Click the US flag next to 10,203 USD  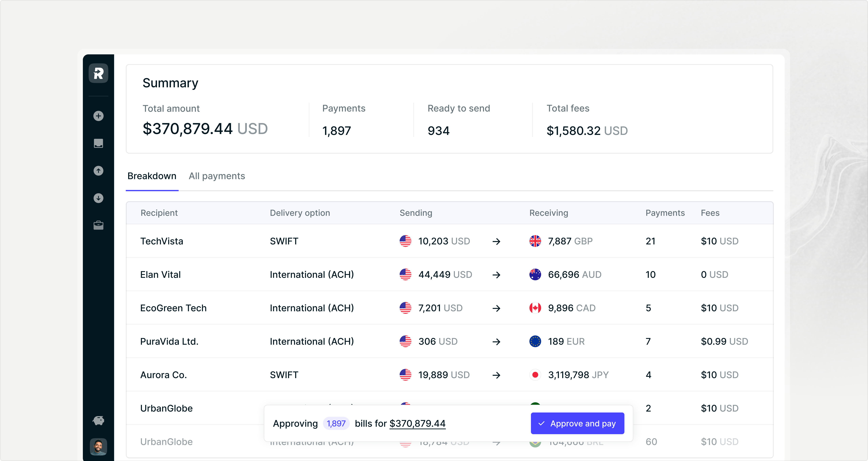(x=406, y=241)
